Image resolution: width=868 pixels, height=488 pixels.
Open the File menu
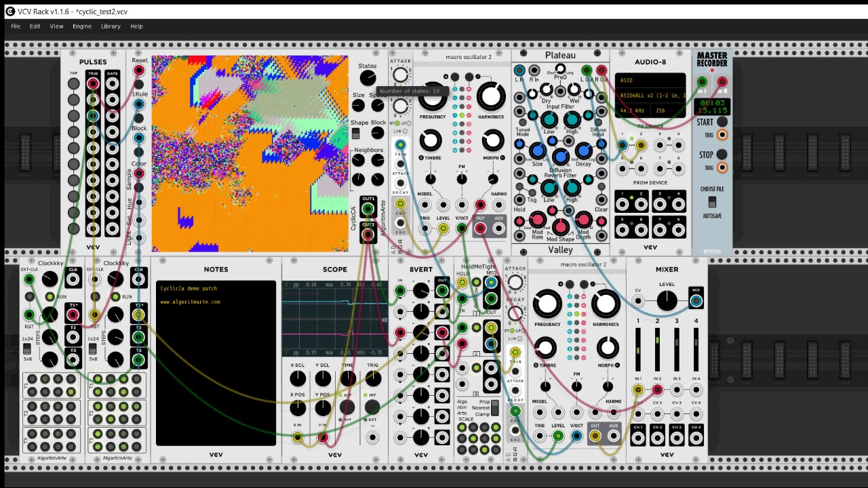(15, 26)
